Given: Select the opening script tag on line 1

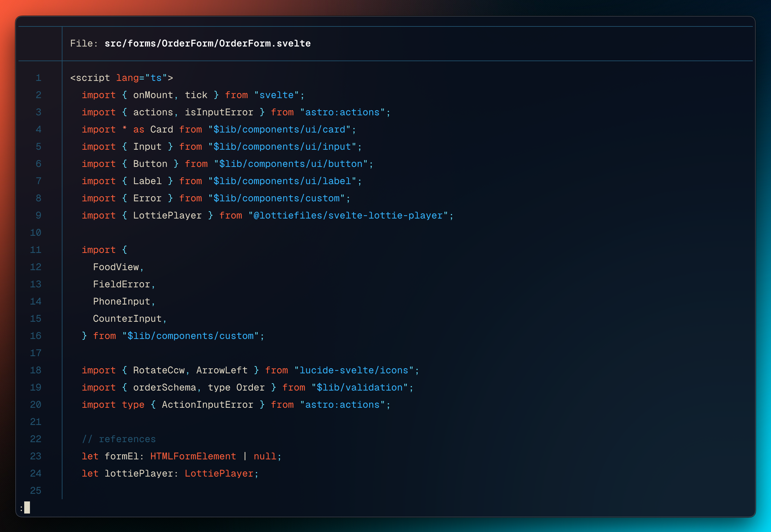Looking at the screenshot, I should [122, 78].
